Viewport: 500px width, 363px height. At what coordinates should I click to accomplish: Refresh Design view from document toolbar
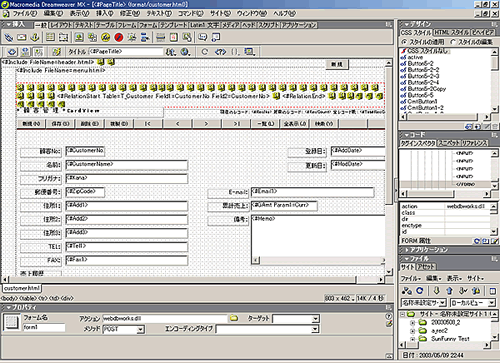coord(204,52)
